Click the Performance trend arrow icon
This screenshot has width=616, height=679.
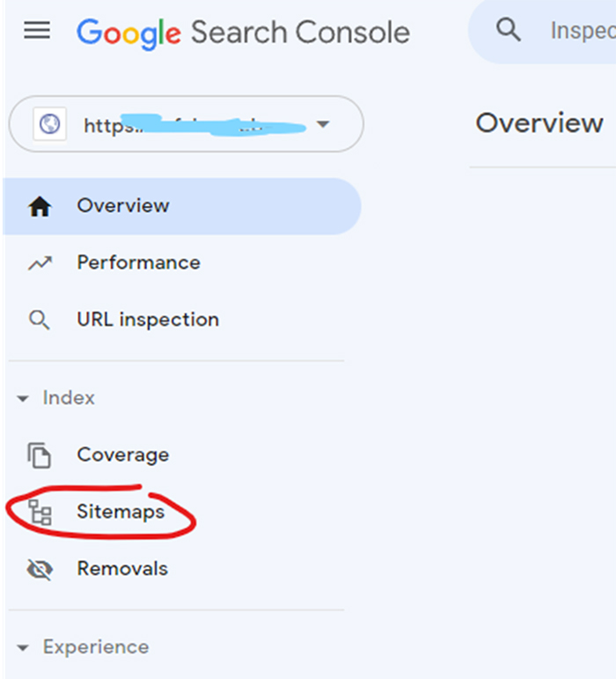(x=40, y=262)
